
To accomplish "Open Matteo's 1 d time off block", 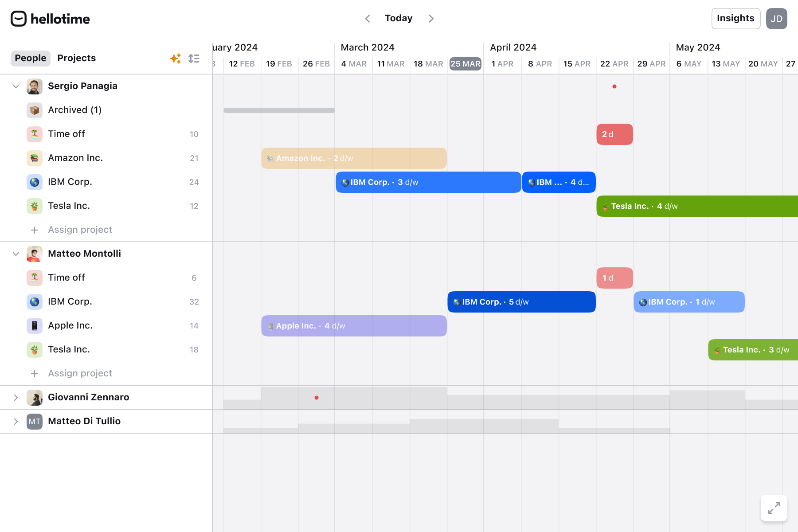I will 614,278.
